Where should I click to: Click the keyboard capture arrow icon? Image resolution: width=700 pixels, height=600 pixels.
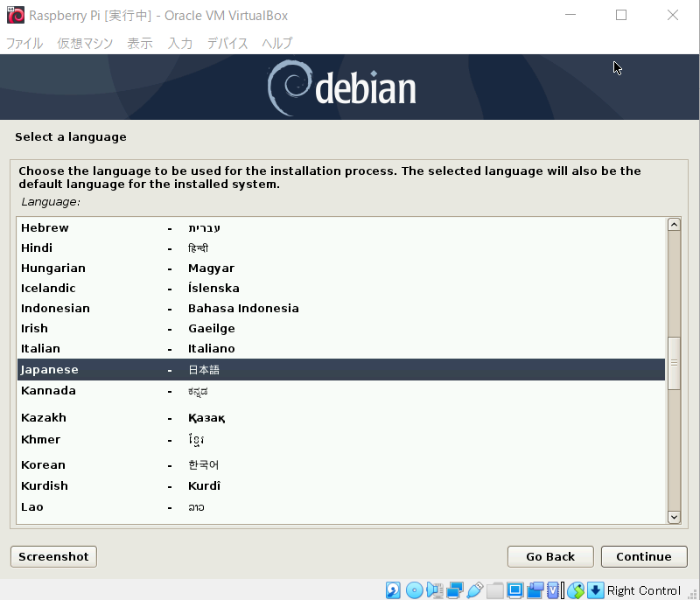point(596,590)
